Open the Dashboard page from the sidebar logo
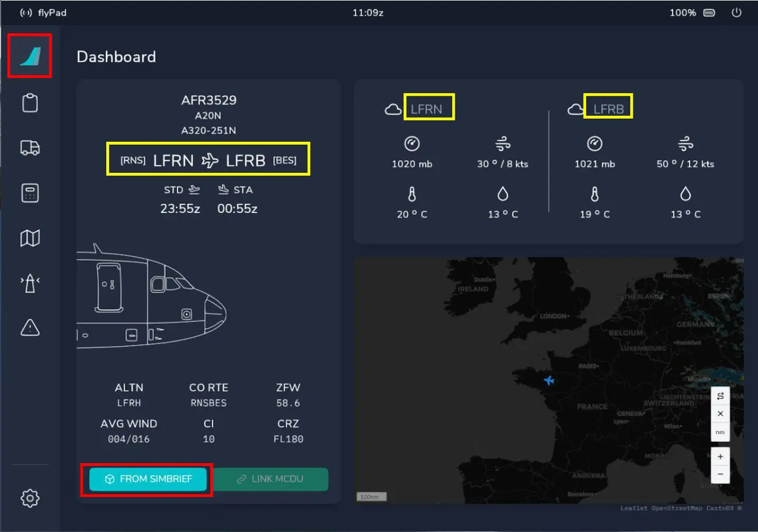 point(30,56)
